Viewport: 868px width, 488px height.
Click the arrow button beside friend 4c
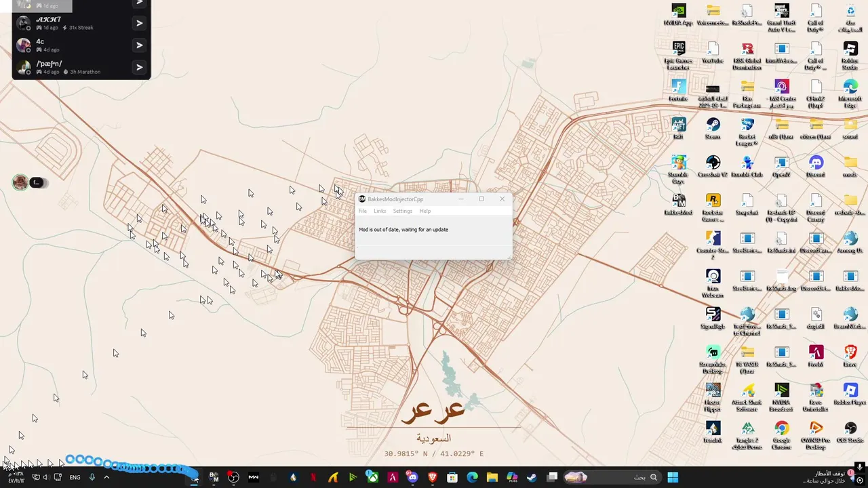tap(139, 45)
